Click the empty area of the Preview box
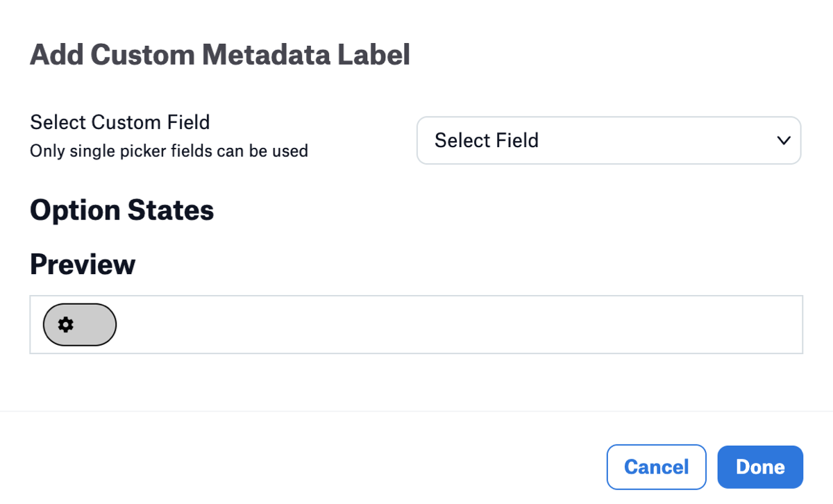This screenshot has height=504, width=833. click(x=458, y=325)
